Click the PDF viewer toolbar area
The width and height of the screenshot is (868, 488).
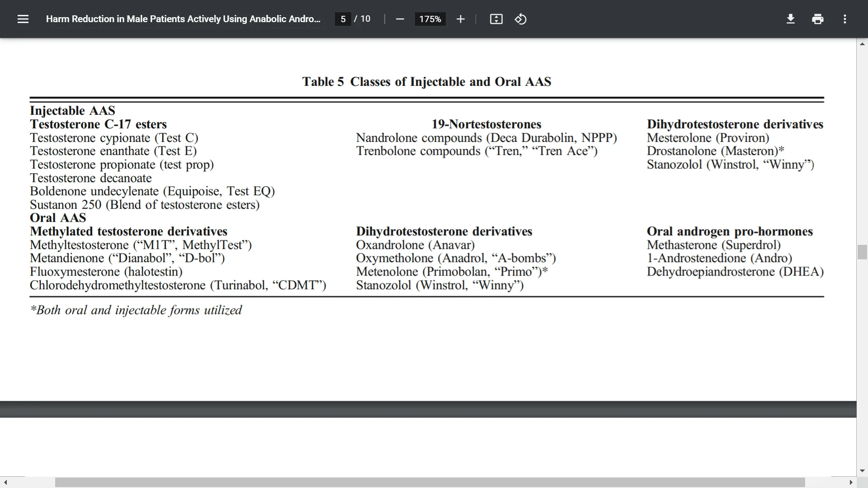tap(434, 19)
